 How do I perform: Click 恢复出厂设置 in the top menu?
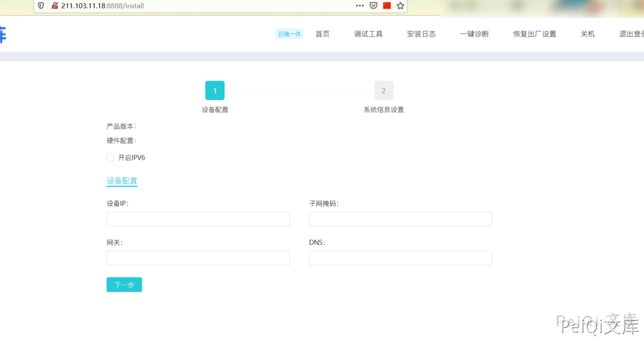535,34
